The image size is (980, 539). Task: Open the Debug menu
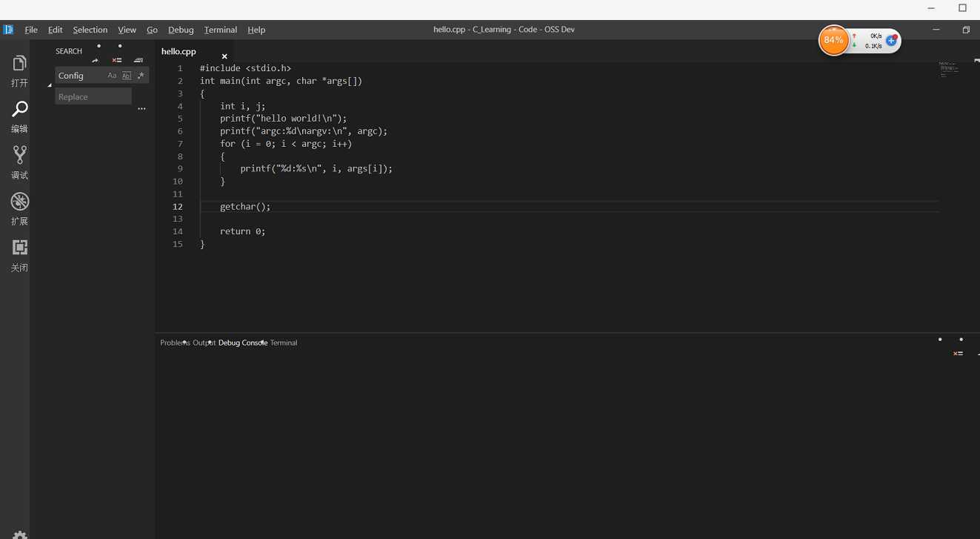(x=181, y=30)
